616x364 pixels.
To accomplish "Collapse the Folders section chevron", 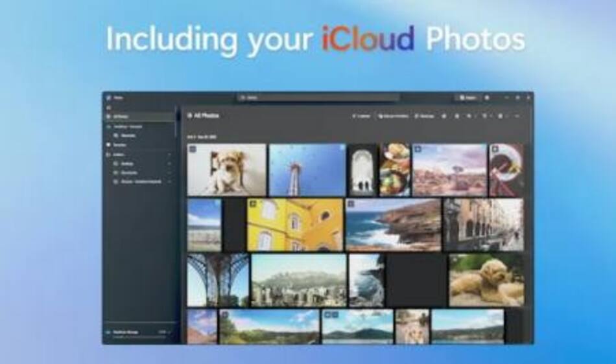I will click(x=170, y=155).
